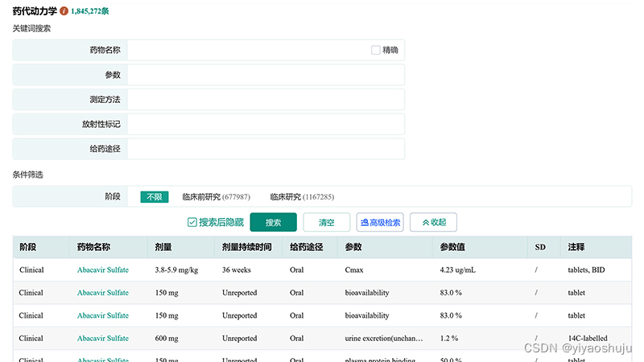Select the 1.2 % value cell

[x=449, y=339]
